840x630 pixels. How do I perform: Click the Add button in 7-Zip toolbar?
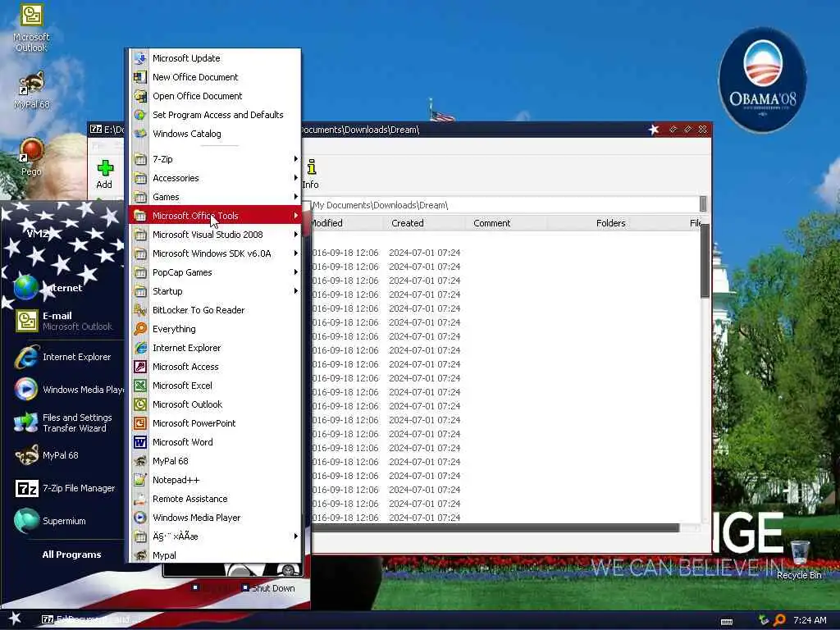[104, 174]
